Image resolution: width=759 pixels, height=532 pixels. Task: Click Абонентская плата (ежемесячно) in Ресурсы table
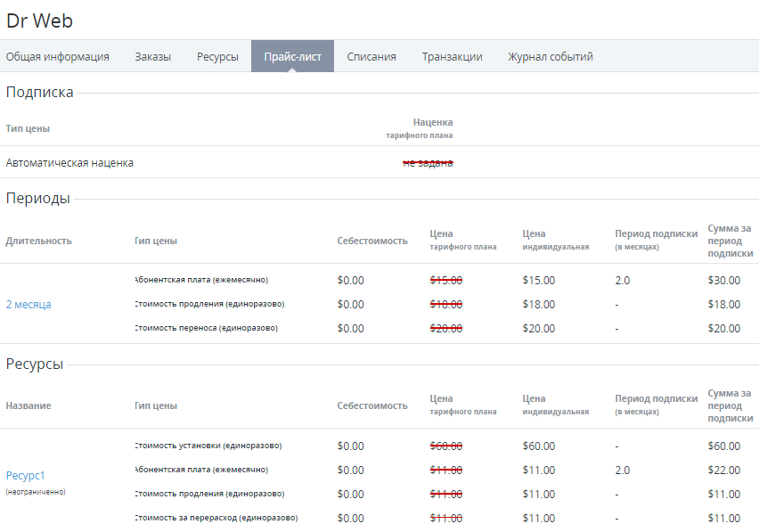pos(201,470)
